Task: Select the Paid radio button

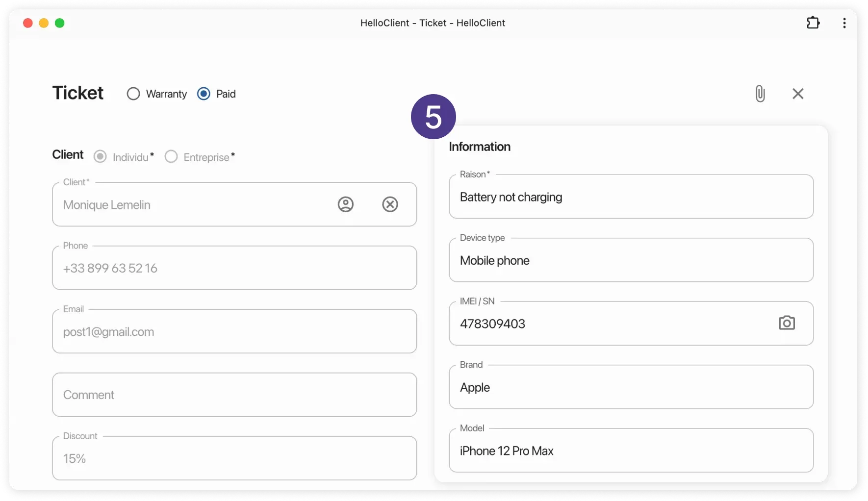Action: tap(204, 94)
